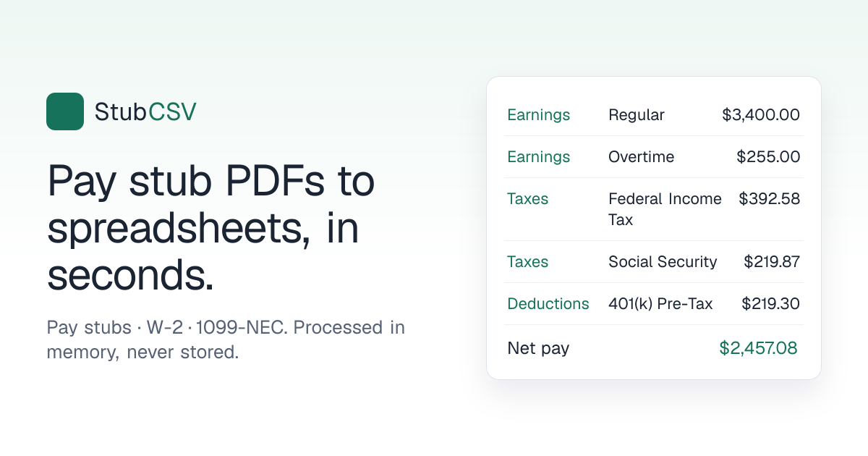868x456 pixels.
Task: Click the '401(k) Pre-Tax' cell
Action: [x=660, y=304]
